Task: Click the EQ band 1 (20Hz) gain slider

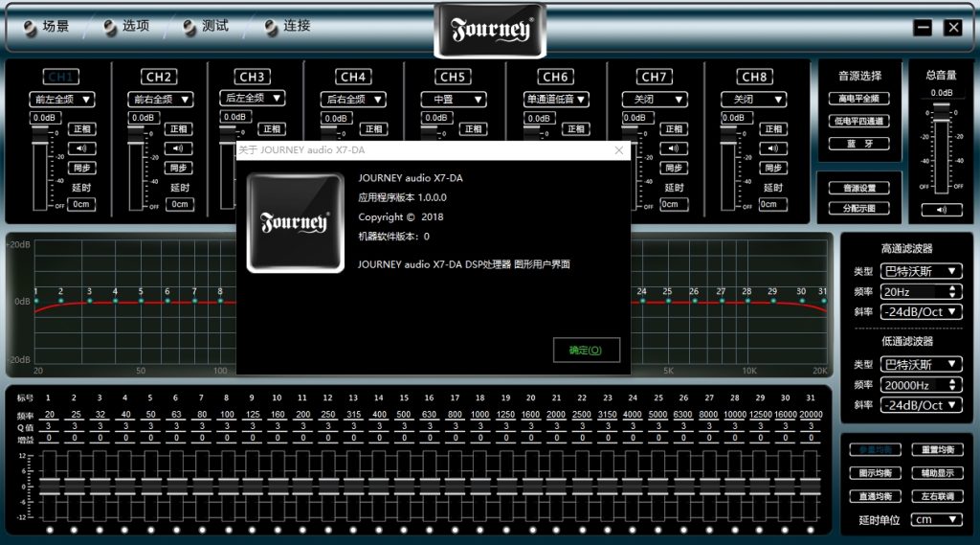Action: (50, 487)
